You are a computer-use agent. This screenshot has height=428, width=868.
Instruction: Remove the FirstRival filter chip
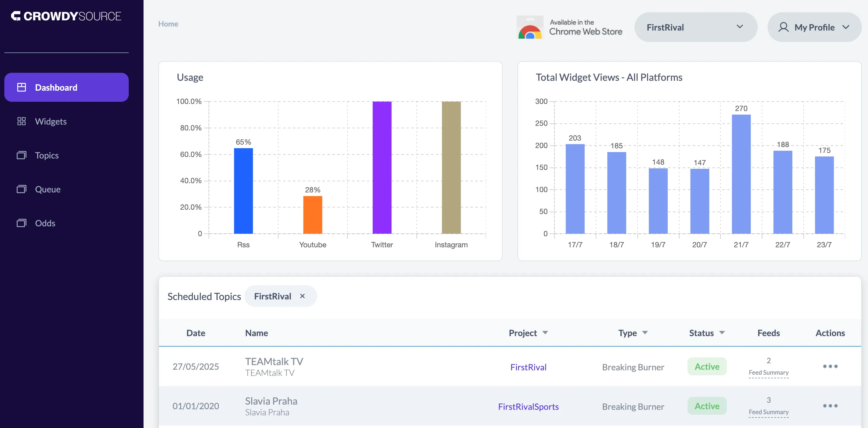pyautogui.click(x=302, y=296)
